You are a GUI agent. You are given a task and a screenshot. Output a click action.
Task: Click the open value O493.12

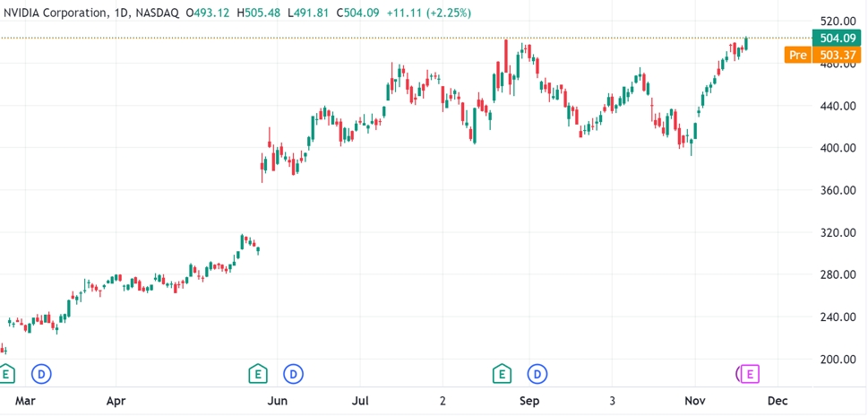coord(208,13)
